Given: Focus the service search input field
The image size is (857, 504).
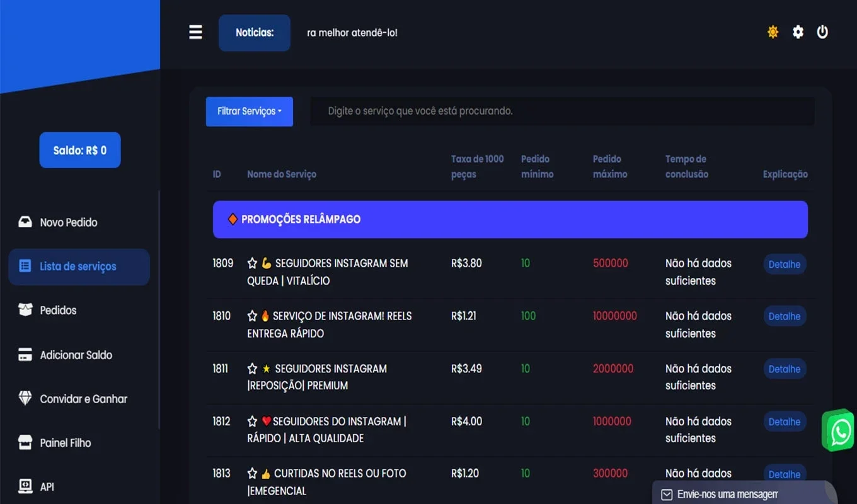Looking at the screenshot, I should [562, 112].
